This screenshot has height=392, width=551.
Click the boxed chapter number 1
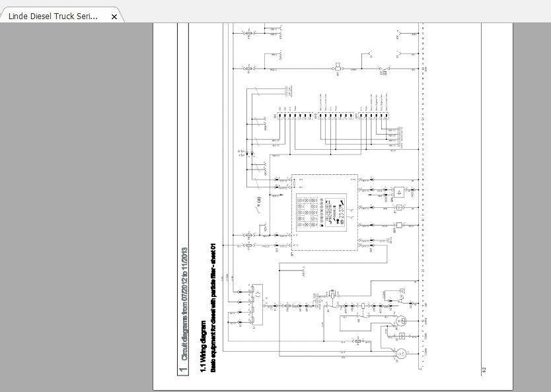pos(183,370)
